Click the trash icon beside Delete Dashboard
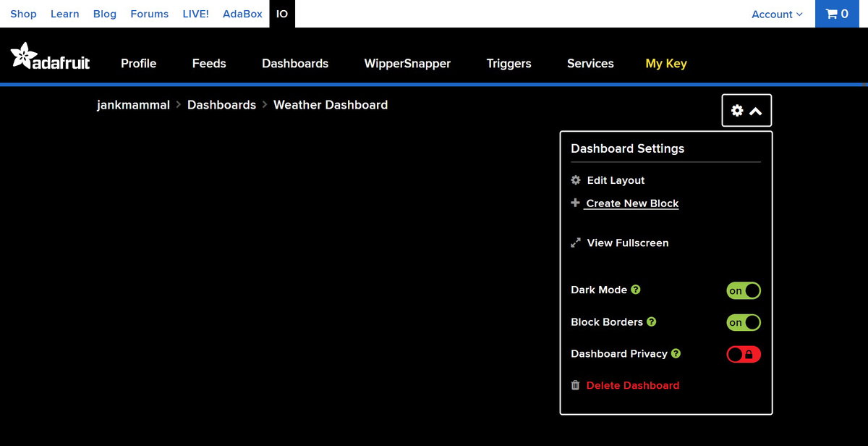This screenshot has height=446, width=868. click(x=576, y=385)
